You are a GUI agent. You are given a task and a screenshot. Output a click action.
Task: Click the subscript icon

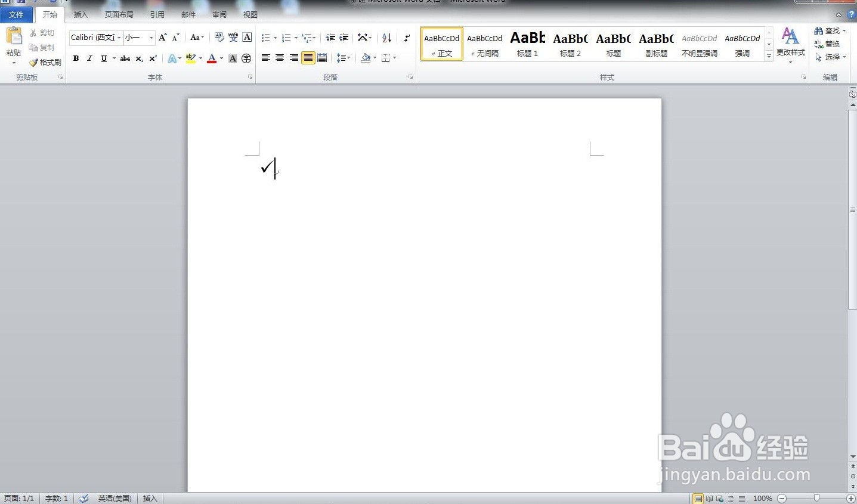click(x=138, y=58)
